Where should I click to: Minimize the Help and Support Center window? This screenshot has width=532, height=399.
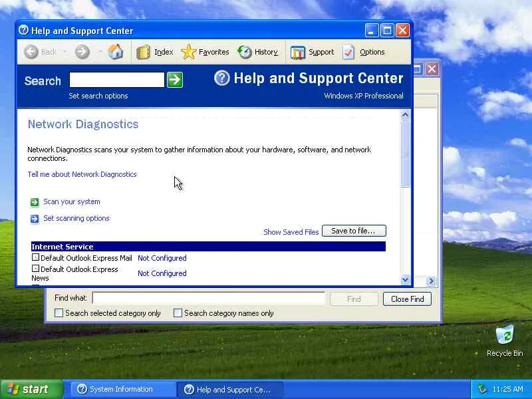[372, 31]
